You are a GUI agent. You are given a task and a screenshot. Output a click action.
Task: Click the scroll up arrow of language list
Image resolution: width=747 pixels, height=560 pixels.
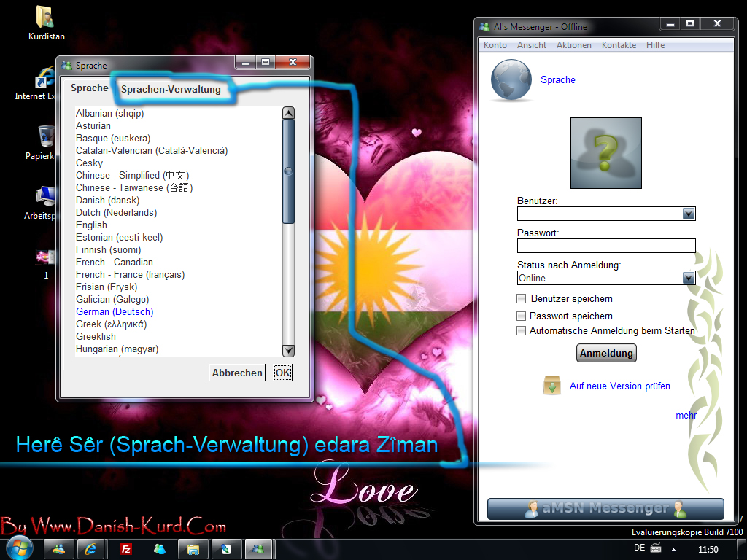pos(288,113)
